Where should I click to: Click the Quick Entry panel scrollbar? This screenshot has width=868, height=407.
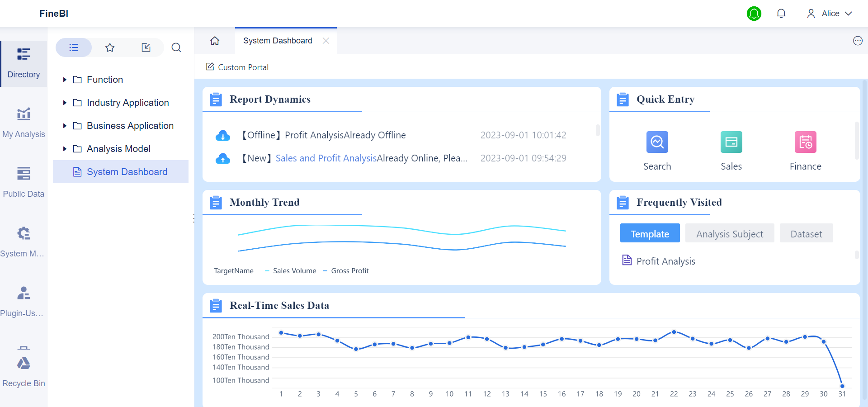tap(856, 140)
